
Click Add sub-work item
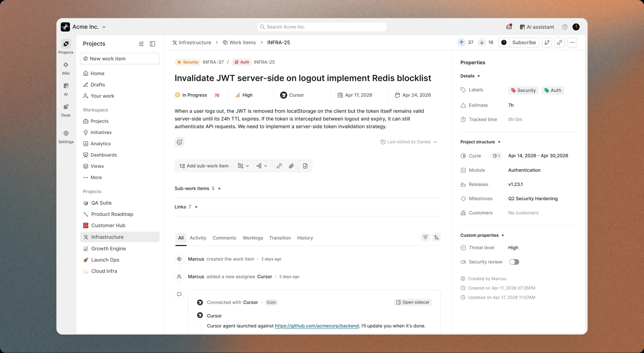click(204, 166)
